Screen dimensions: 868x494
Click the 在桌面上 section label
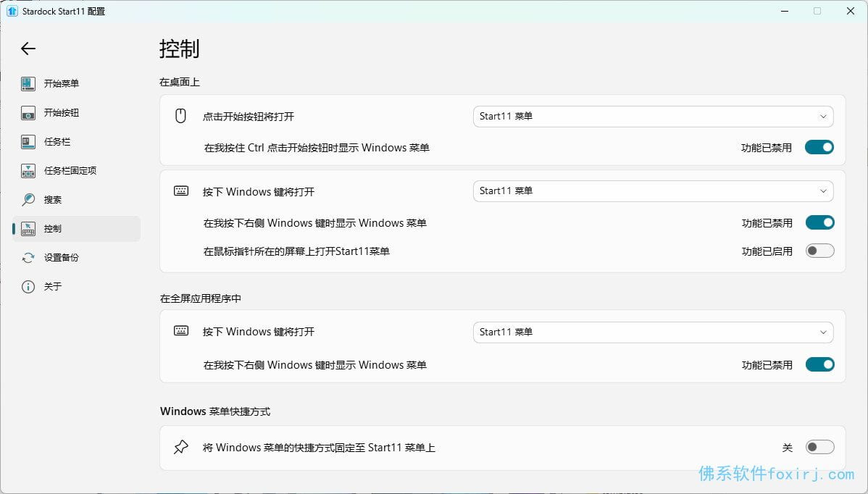[x=180, y=82]
